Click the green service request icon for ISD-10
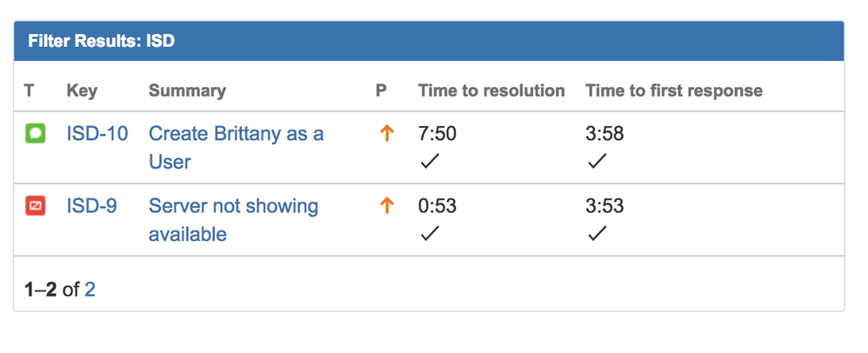868x353 pixels. tap(36, 134)
